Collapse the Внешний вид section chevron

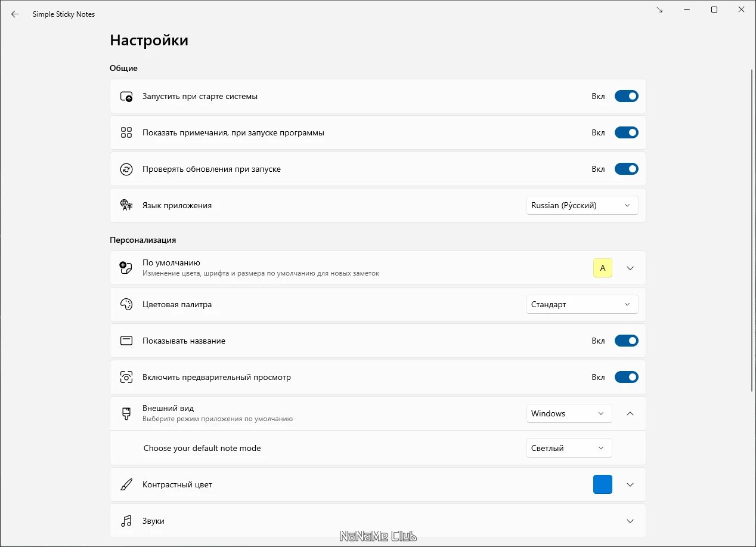click(630, 414)
